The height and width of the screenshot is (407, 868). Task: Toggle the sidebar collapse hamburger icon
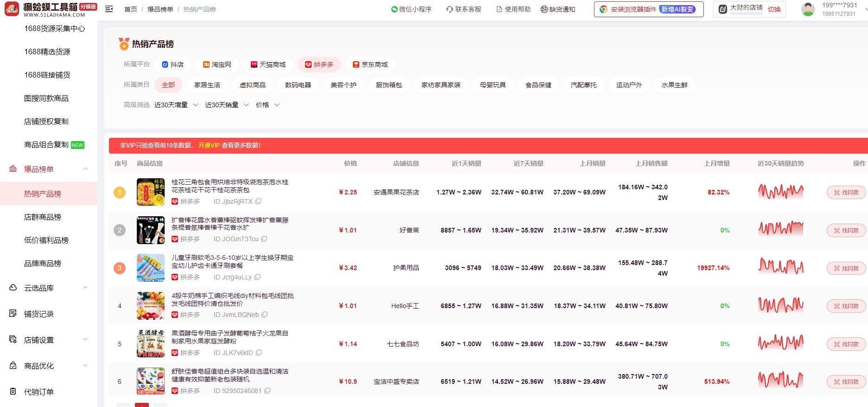tap(109, 9)
